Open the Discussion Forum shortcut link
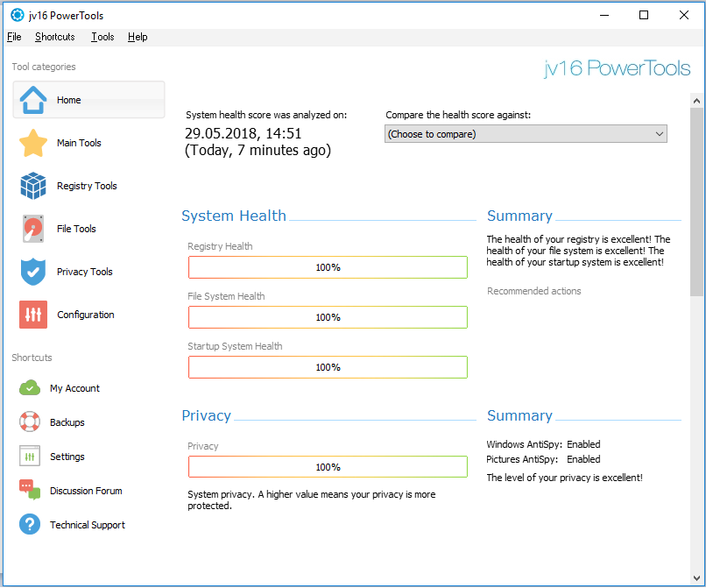Screen dimensions: 706x588 tap(86, 491)
